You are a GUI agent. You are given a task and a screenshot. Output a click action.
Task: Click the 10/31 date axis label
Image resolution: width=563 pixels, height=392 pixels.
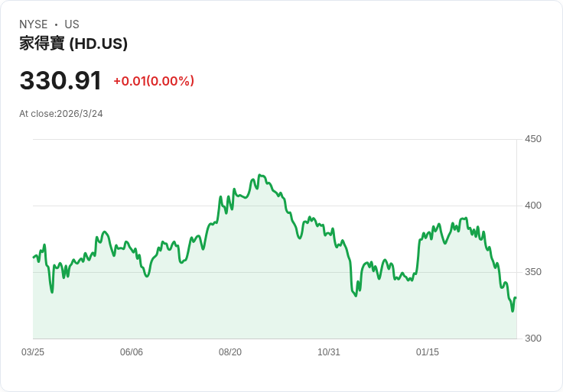click(328, 352)
